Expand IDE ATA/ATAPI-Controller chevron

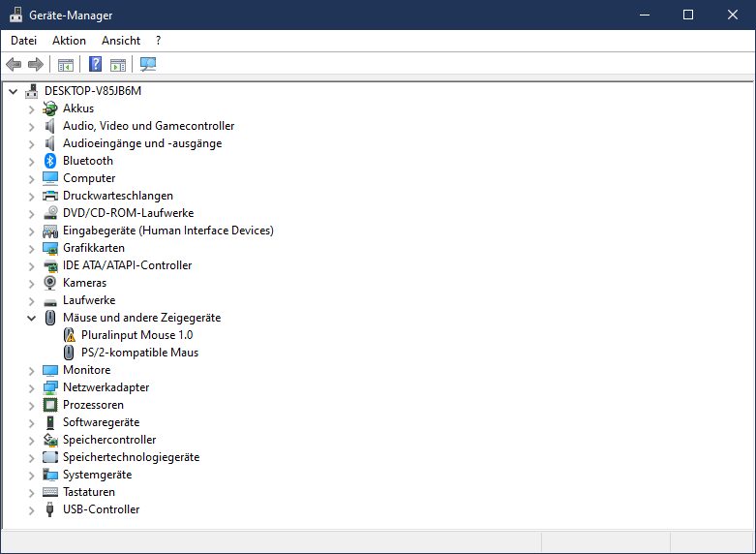click(31, 266)
